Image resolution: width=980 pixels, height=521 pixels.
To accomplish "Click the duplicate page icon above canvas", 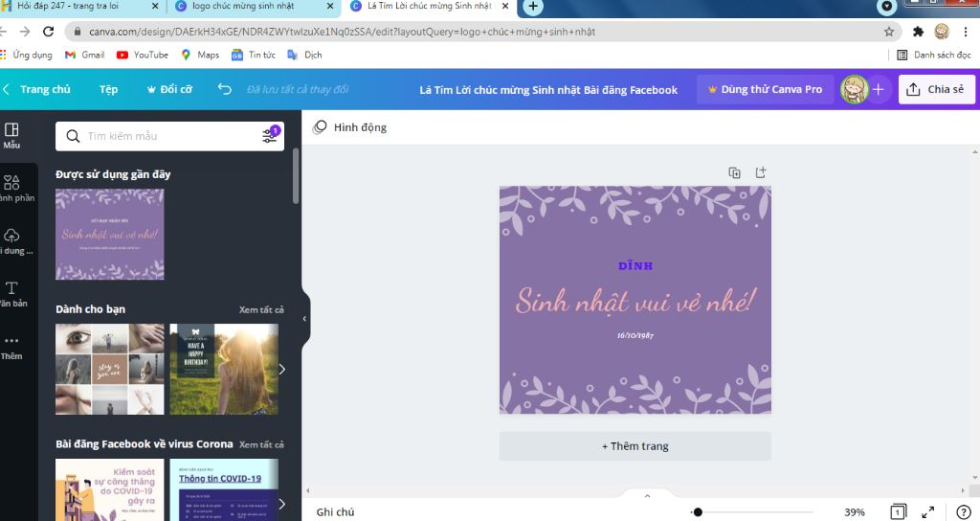I will (x=734, y=172).
